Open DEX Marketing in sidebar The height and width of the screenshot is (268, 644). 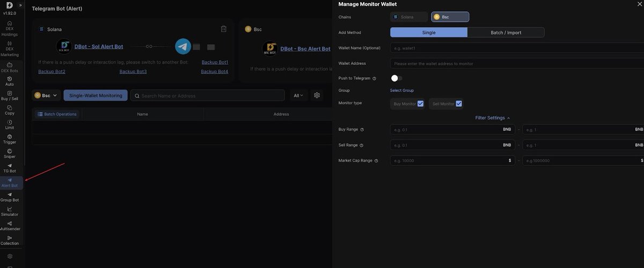[10, 49]
